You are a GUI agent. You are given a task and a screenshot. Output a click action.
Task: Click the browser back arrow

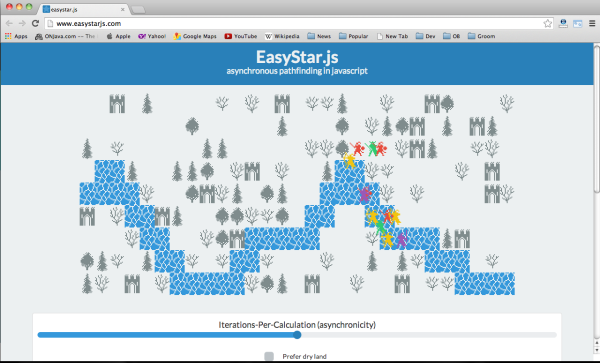pos(9,23)
